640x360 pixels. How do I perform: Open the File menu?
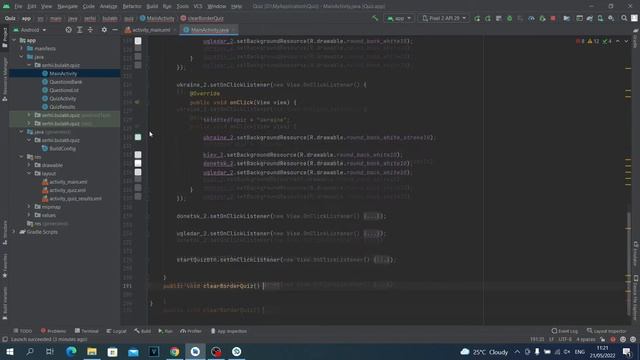pyautogui.click(x=18, y=6)
